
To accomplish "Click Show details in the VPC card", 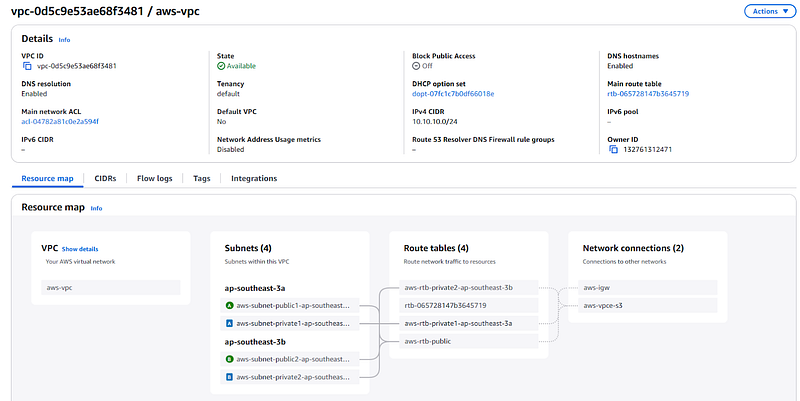I will click(x=80, y=249).
